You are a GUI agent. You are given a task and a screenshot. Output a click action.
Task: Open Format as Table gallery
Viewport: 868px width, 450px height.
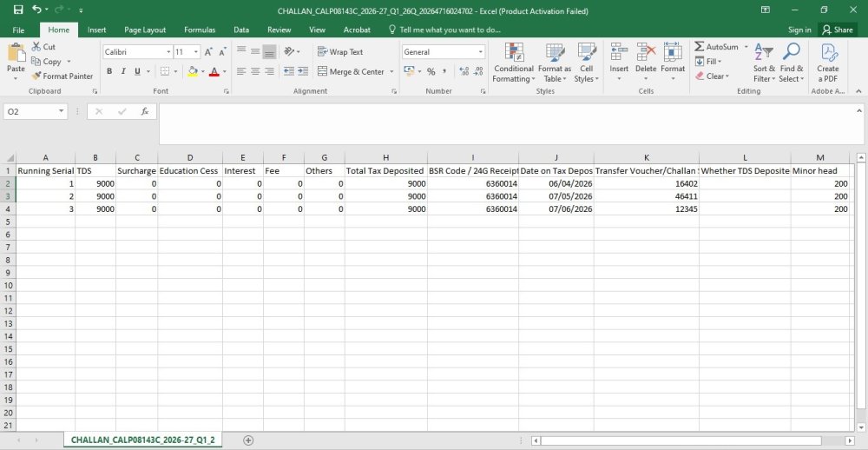pyautogui.click(x=554, y=63)
